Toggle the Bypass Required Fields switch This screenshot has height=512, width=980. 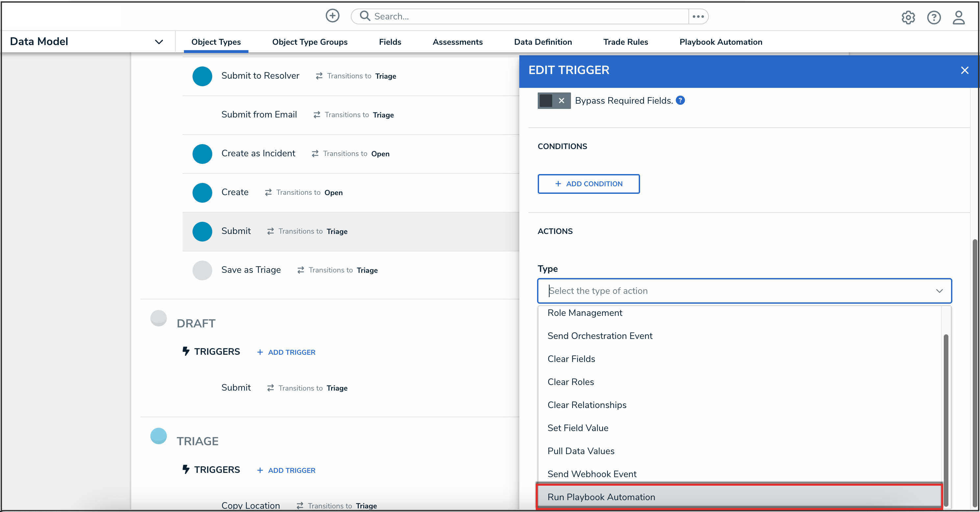pos(554,101)
